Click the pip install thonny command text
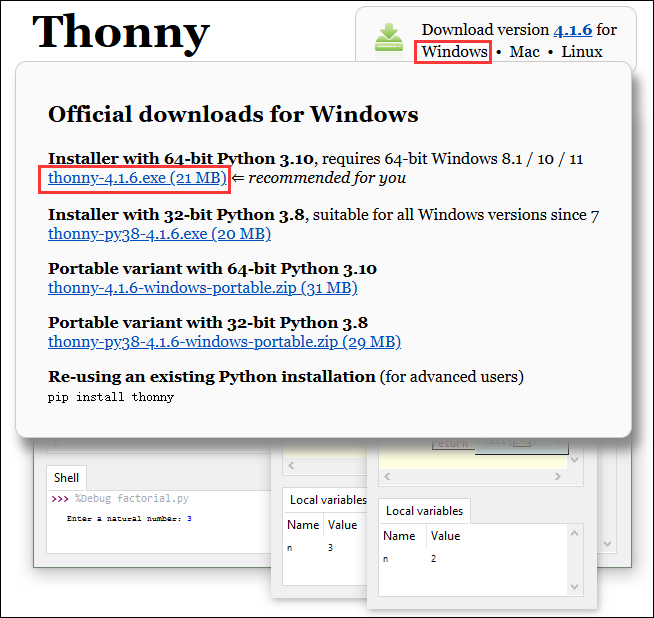Image resolution: width=654 pixels, height=618 pixels. (x=111, y=397)
